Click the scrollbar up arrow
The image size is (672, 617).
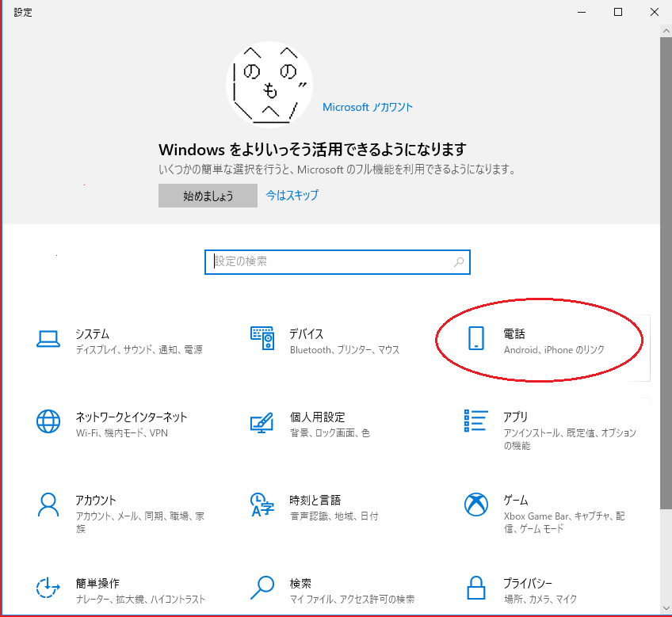tap(666, 31)
